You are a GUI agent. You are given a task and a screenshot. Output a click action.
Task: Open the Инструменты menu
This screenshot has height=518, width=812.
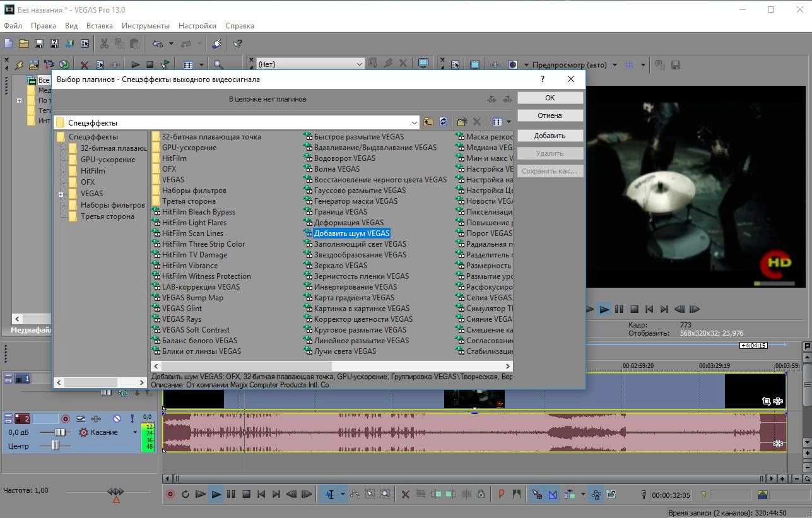146,26
